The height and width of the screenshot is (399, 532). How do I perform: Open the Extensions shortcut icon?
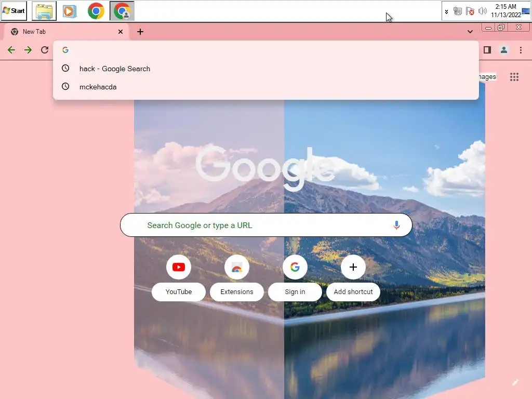237,267
